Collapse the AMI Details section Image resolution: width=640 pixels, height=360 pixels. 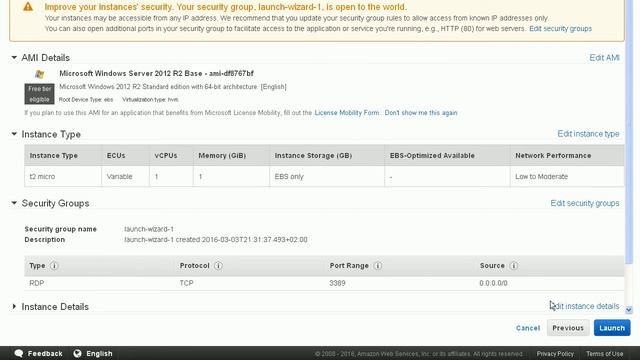pos(14,58)
